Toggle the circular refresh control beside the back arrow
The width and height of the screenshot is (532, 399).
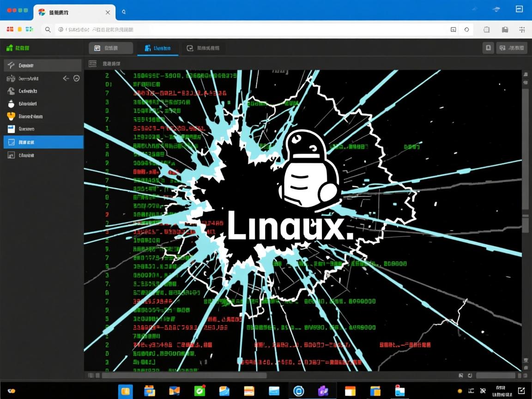click(76, 79)
